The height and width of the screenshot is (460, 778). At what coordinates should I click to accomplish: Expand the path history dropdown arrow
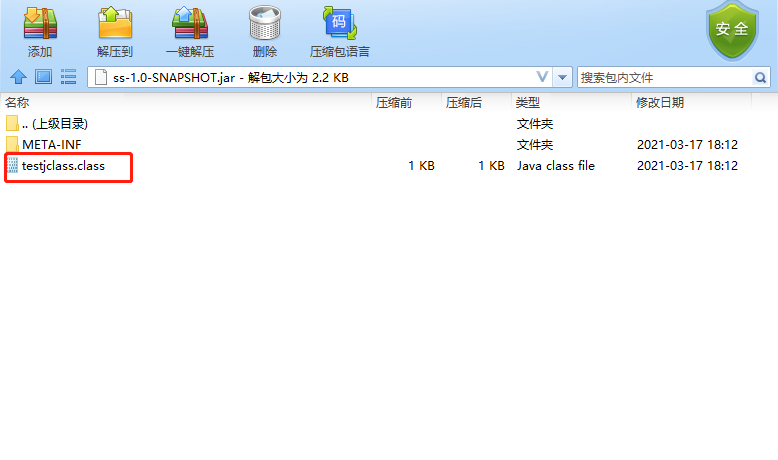pos(562,77)
